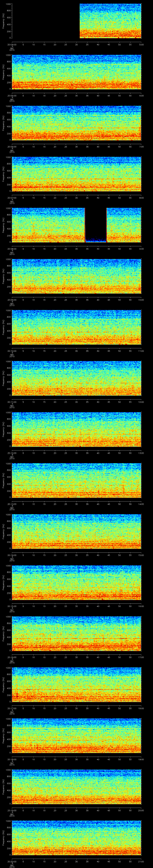This screenshot has width=153, height=868.
Task: Click the spectrogram panel starting at 20:15:00
Action: pos(77,582)
